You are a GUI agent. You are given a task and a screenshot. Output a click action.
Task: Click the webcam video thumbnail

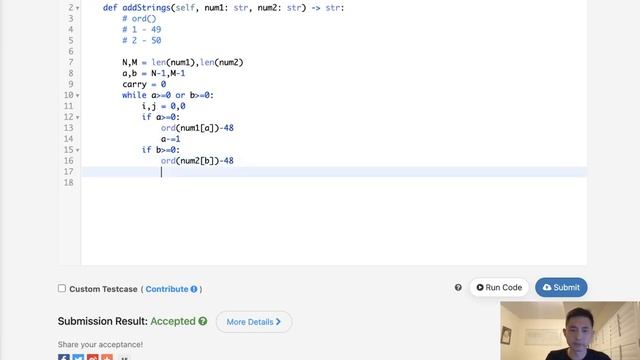(x=570, y=331)
